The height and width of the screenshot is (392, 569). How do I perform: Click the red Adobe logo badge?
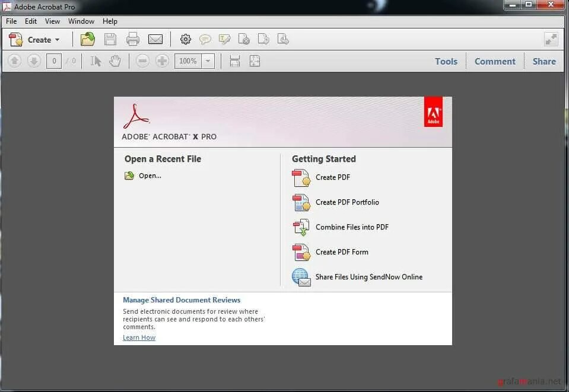[433, 111]
